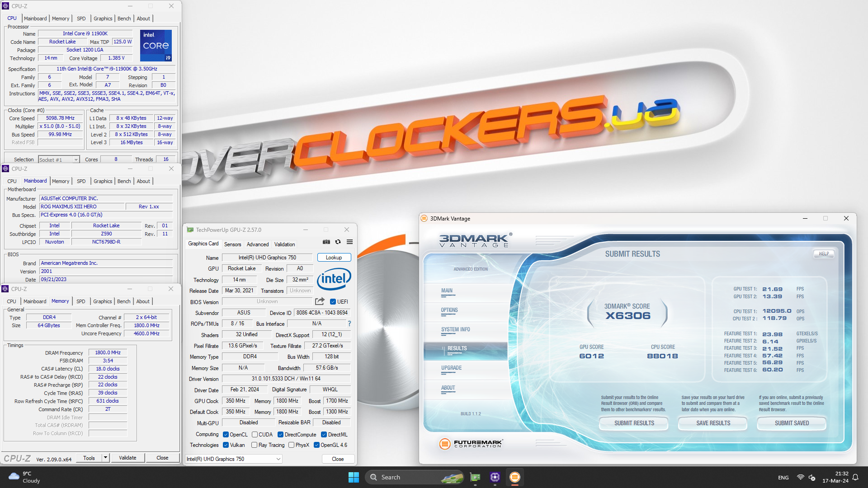
Task: Click the Wi-Fi network tray icon
Action: pos(801,477)
